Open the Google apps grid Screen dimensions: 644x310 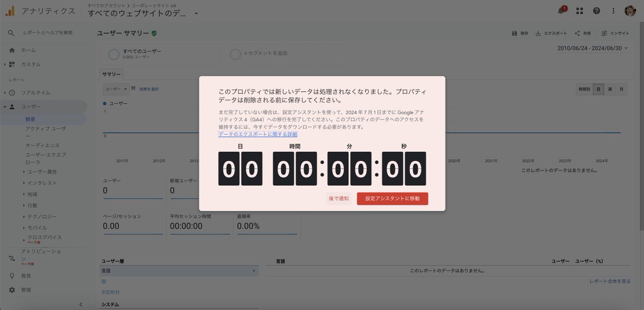580,11
